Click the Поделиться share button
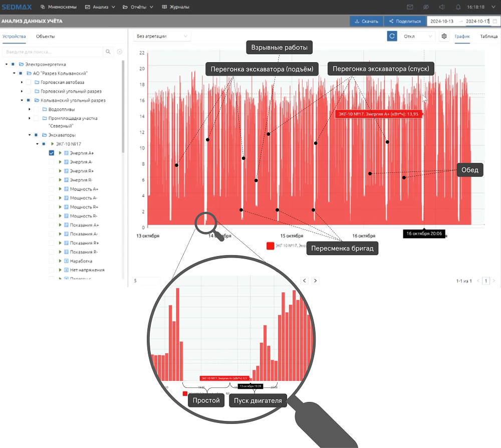Viewport: 501px width, 448px height. 405,22
